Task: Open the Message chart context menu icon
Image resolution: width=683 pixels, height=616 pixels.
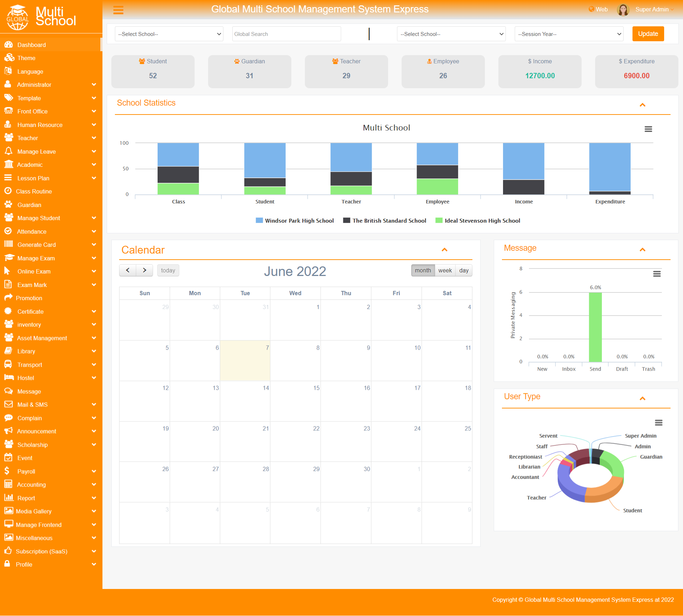Action: point(657,274)
